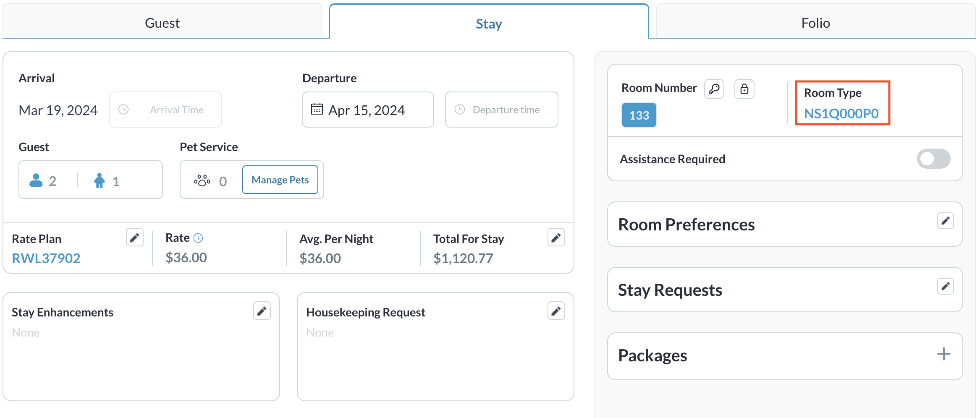The height and width of the screenshot is (418, 980).
Task: Open the Departure time field
Action: point(501,110)
